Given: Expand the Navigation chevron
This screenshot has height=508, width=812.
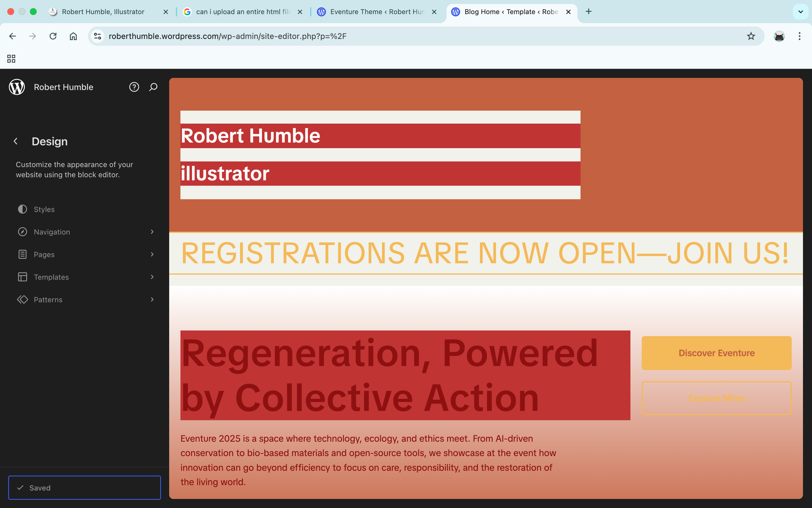Looking at the screenshot, I should pyautogui.click(x=152, y=232).
